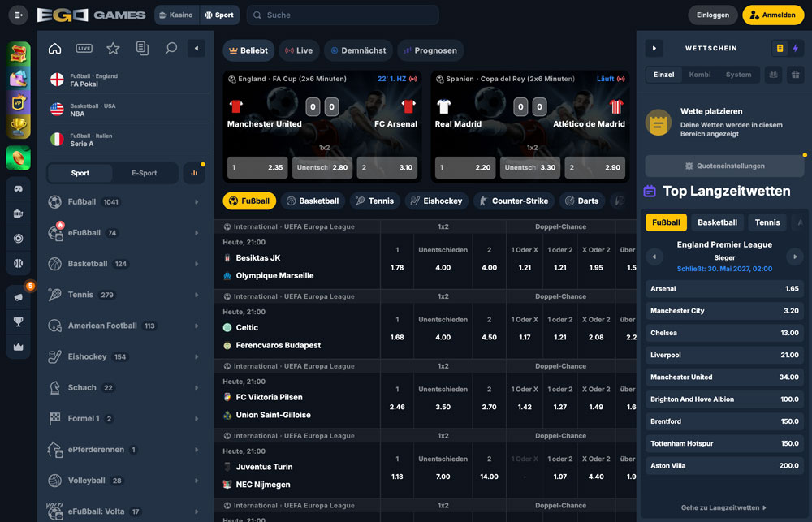
Task: Collapse the sports sidebar with arrow button
Action: click(197, 48)
